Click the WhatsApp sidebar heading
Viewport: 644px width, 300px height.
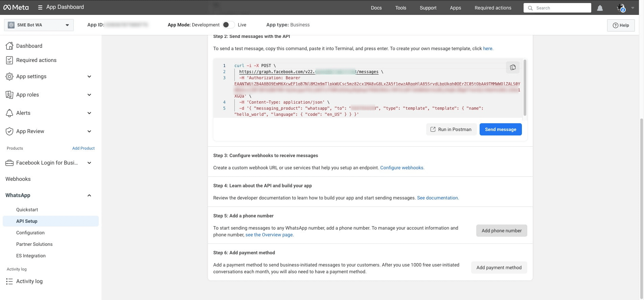pyautogui.click(x=18, y=195)
